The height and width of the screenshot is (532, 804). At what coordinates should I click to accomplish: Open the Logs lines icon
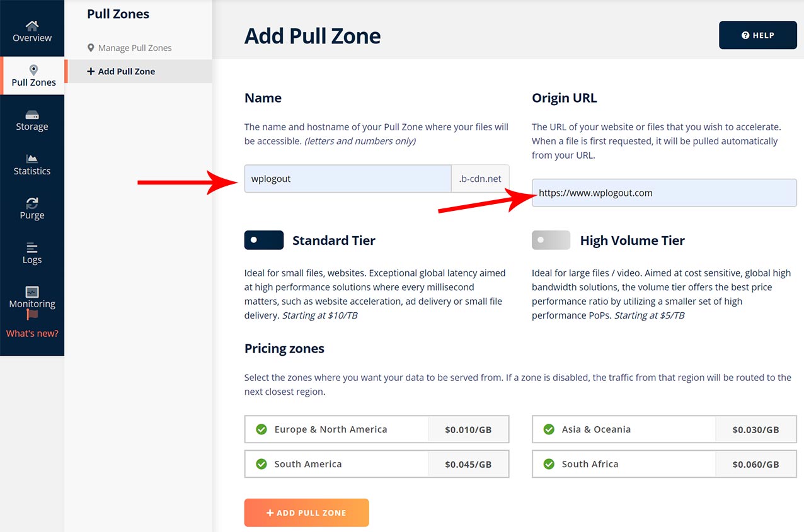[x=32, y=247]
